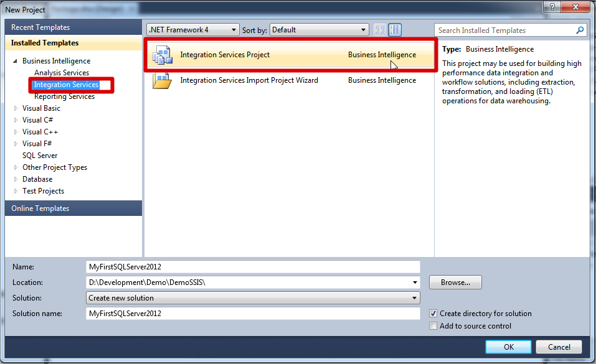Open the Recent Templates section
Screen dimensions: 596x364
click(40, 27)
